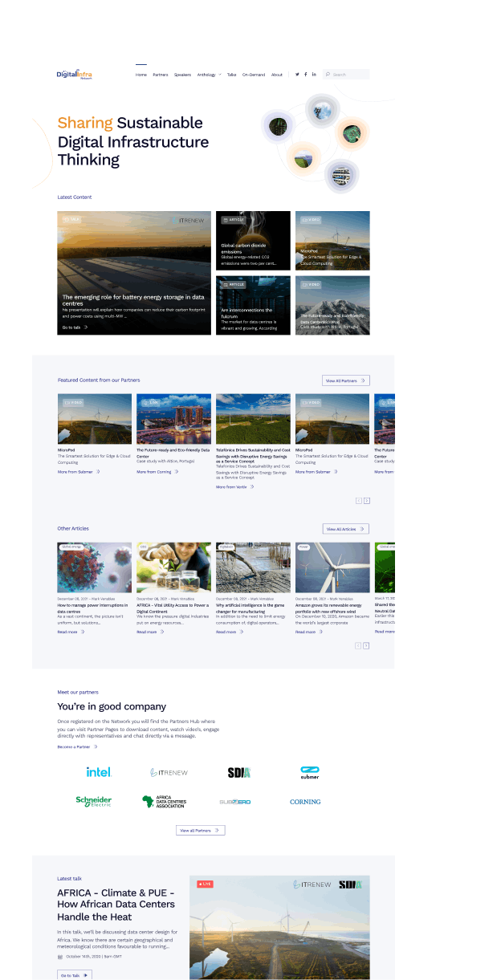Open the Global carbon dioxide emissions article card
This screenshot has width=501, height=980.
click(253, 240)
